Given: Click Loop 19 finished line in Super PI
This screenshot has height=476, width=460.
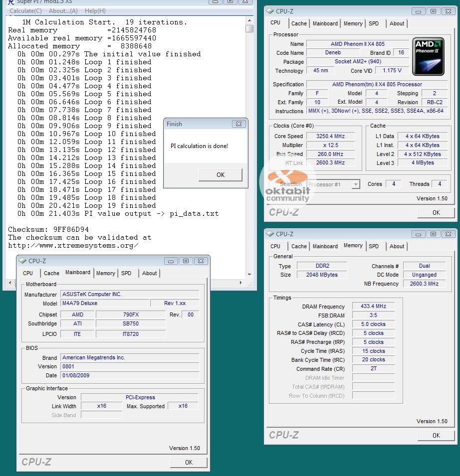Looking at the screenshot, I should (x=87, y=205).
